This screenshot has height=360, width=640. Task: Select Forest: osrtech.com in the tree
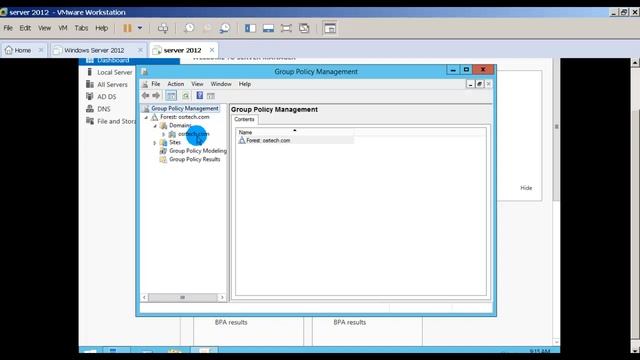pos(184,117)
